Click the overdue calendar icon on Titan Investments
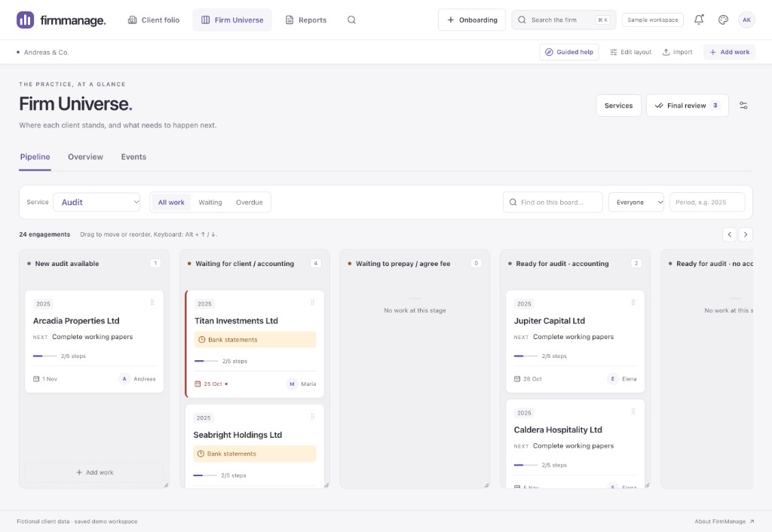 198,384
